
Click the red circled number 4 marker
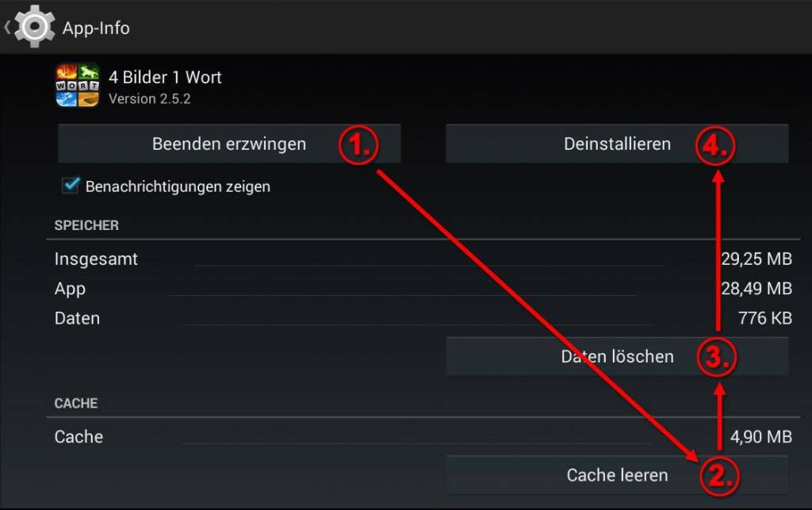tap(714, 145)
